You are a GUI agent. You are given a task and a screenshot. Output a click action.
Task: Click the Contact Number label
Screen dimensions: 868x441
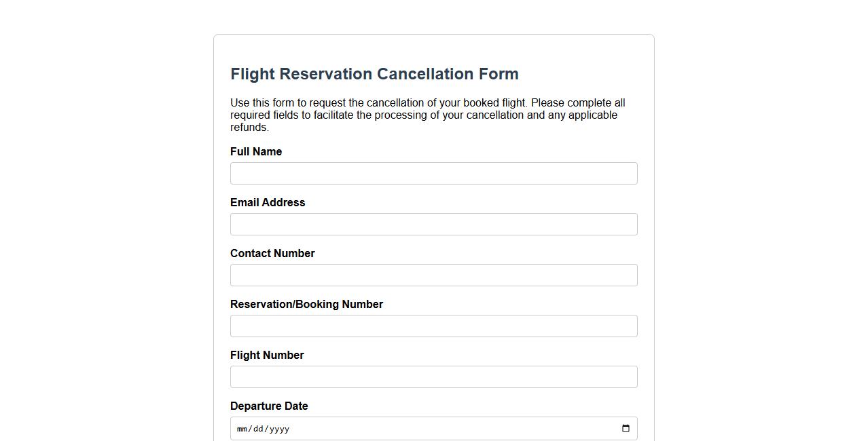click(272, 253)
